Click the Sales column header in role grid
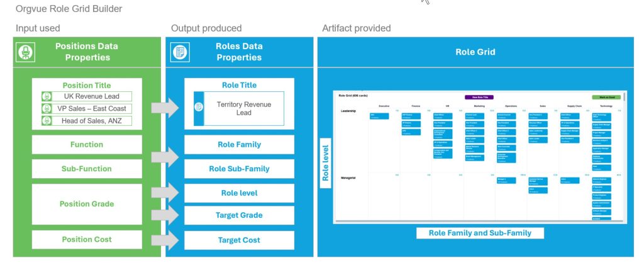This screenshot has height=265, width=644. [543, 106]
